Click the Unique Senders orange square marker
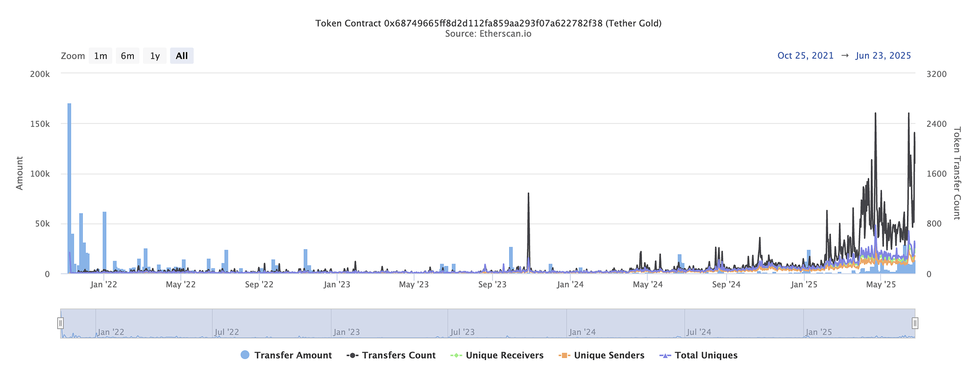The image size is (980, 384). [x=564, y=355]
